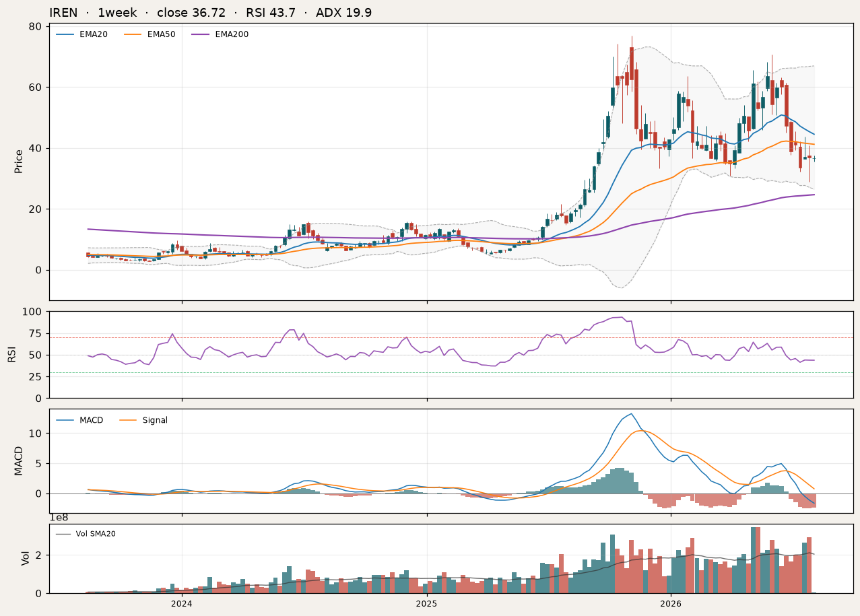Click the 2024 x-axis tick label
The height and width of the screenshot is (616, 860).
coord(182,604)
